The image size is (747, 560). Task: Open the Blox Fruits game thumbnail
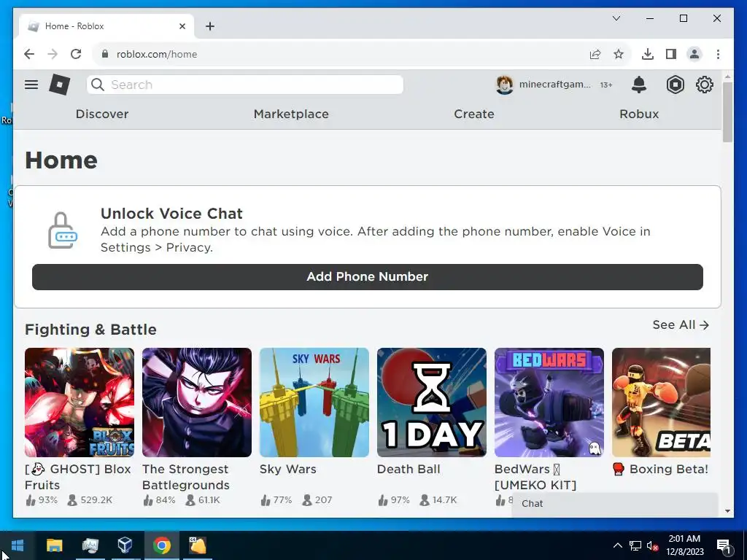coord(80,402)
